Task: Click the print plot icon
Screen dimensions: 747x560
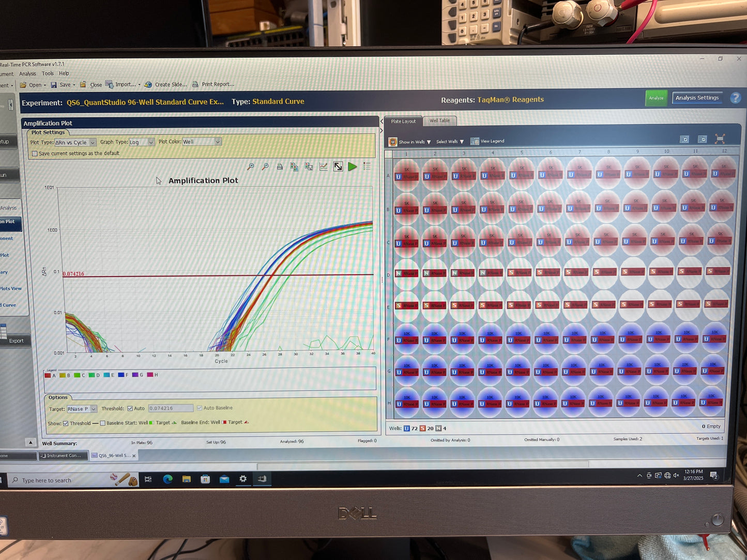Action: click(x=280, y=167)
